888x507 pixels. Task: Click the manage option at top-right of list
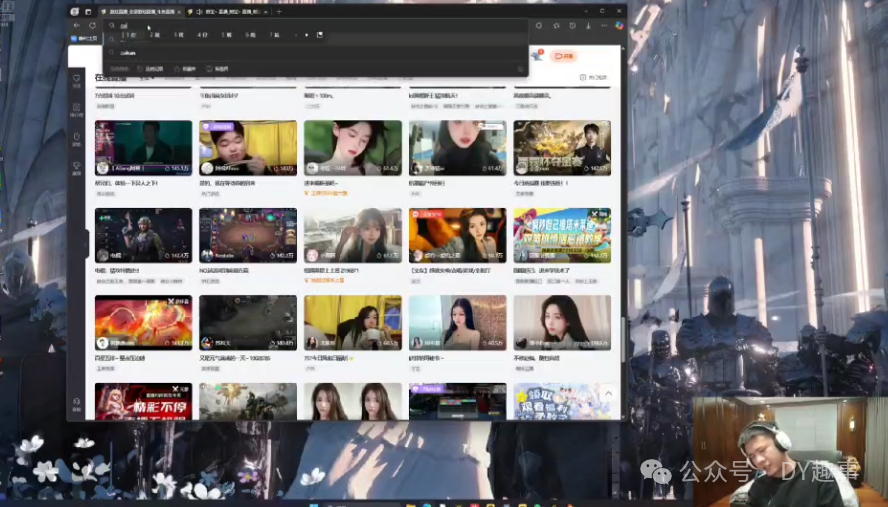pos(593,77)
